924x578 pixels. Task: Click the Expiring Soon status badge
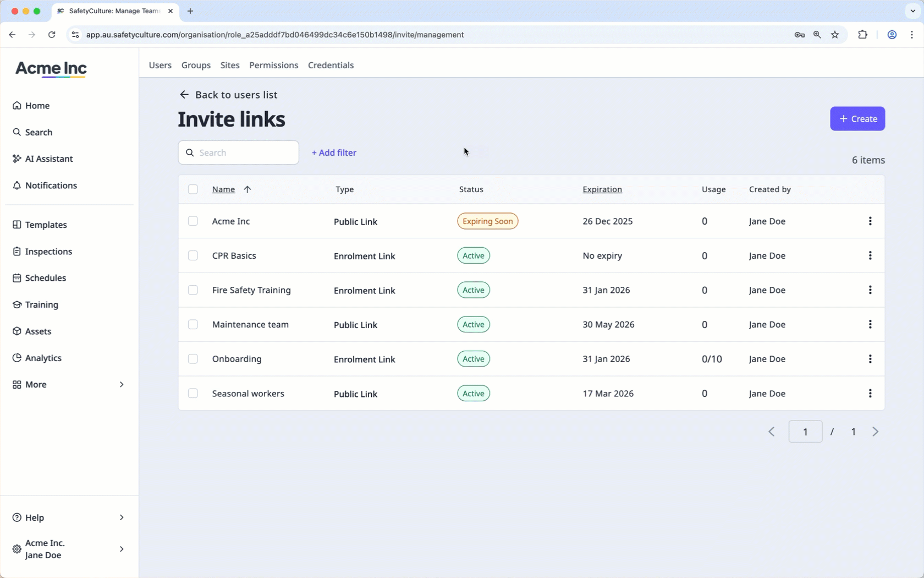pos(487,221)
